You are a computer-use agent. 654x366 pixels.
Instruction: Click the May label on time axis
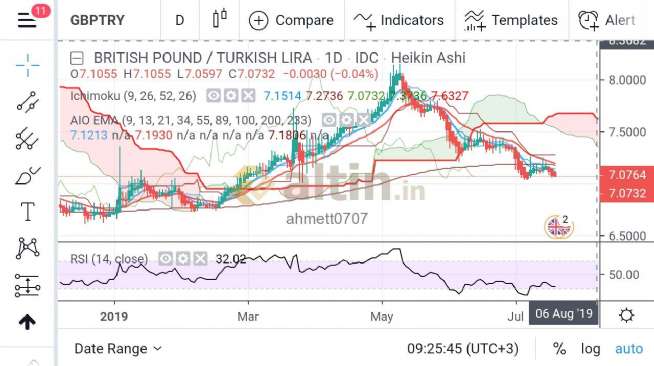click(381, 317)
